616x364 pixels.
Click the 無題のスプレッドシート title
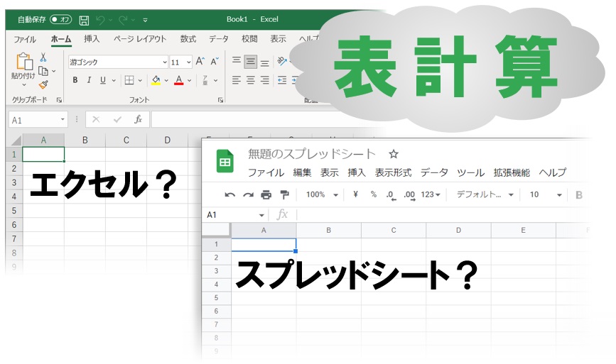311,154
